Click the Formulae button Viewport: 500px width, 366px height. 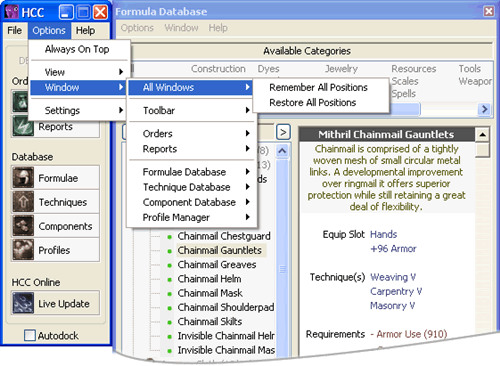point(56,178)
